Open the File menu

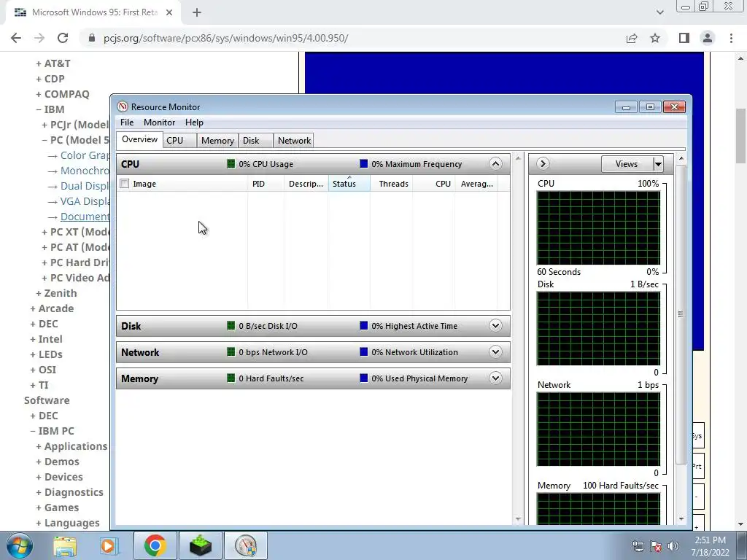[x=127, y=122]
